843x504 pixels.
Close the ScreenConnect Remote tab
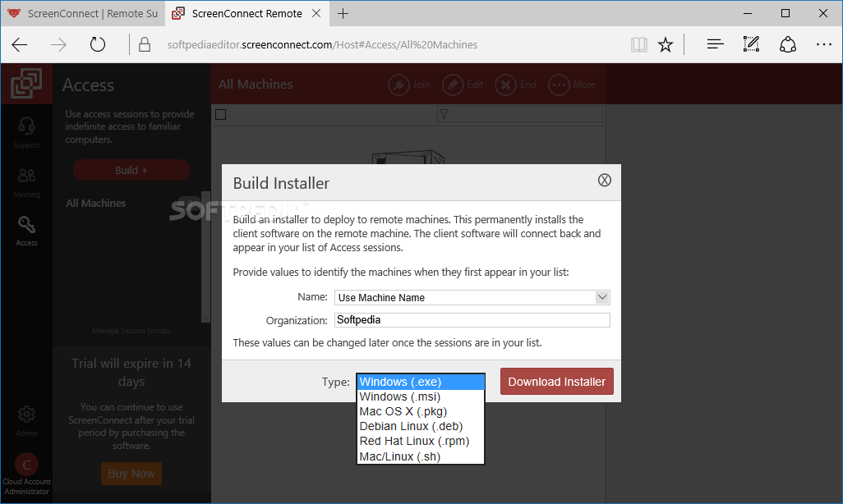click(316, 13)
